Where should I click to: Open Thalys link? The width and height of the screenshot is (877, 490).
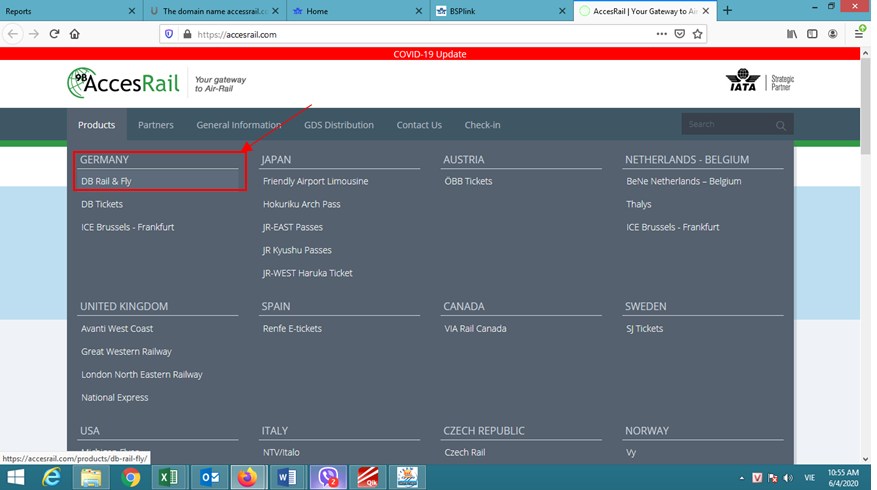pos(639,204)
